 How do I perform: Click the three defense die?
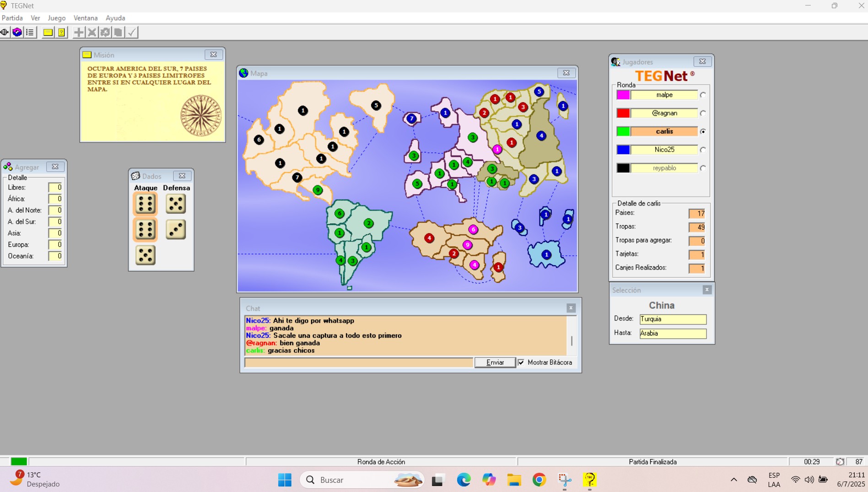(x=176, y=229)
